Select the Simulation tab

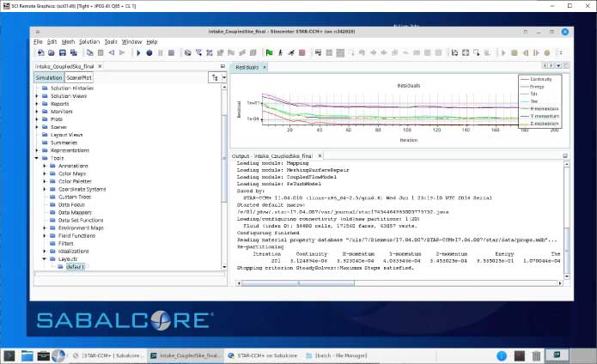click(x=49, y=77)
